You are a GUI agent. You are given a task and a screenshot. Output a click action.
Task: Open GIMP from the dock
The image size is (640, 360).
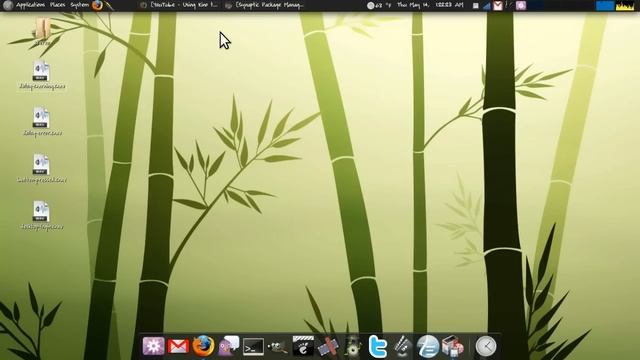click(x=278, y=347)
